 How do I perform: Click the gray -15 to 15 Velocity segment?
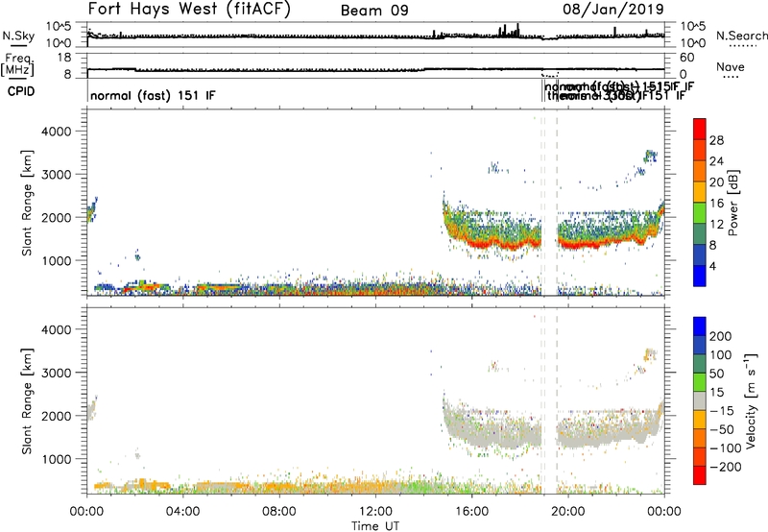(x=700, y=400)
